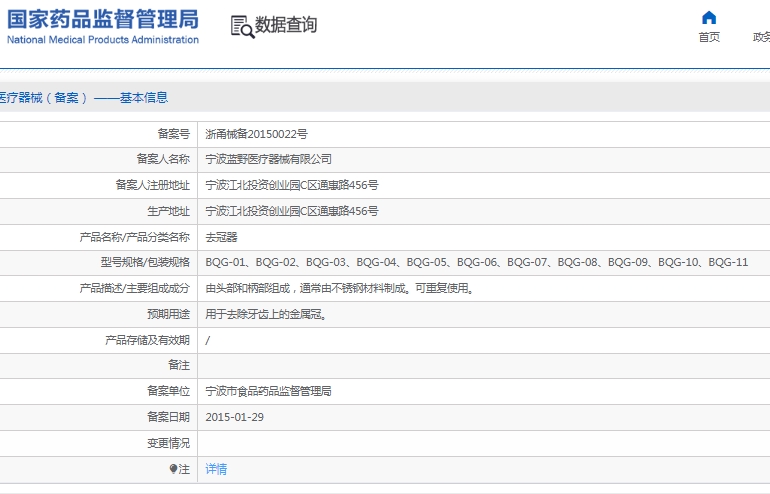Select product name 去冠器
The image size is (770, 494).
click(x=221, y=237)
